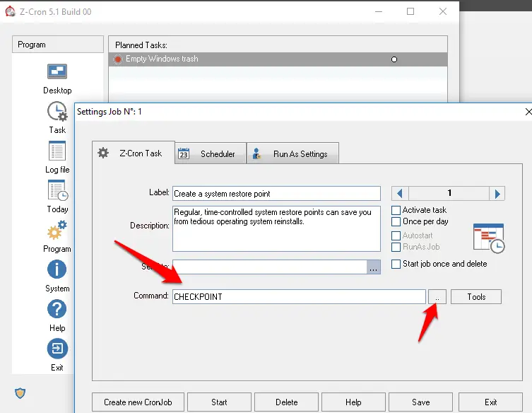Save the job settings
532x413 pixels.
coord(420,402)
